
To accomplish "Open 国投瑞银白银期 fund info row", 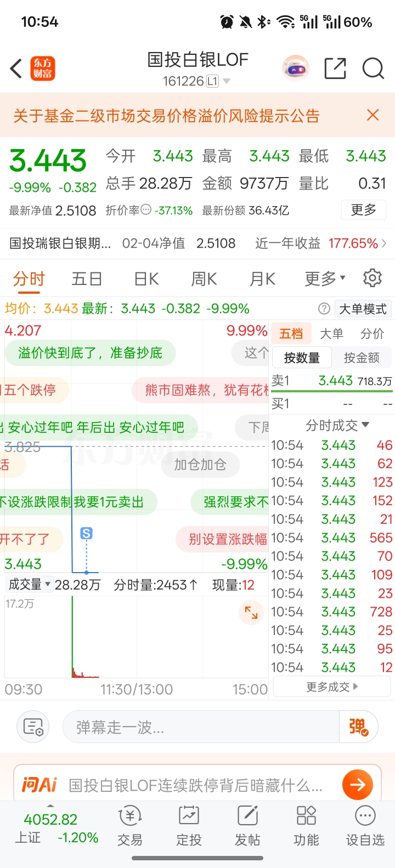I will coord(198,243).
